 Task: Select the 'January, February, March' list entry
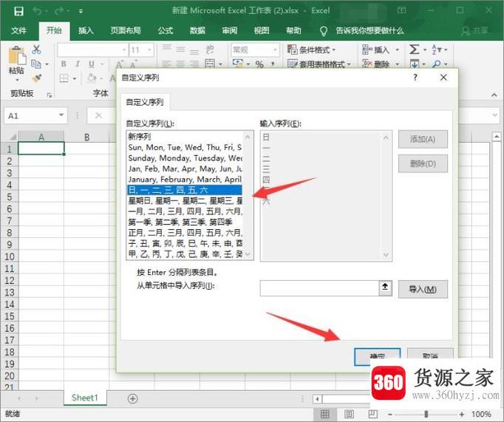[x=185, y=179]
